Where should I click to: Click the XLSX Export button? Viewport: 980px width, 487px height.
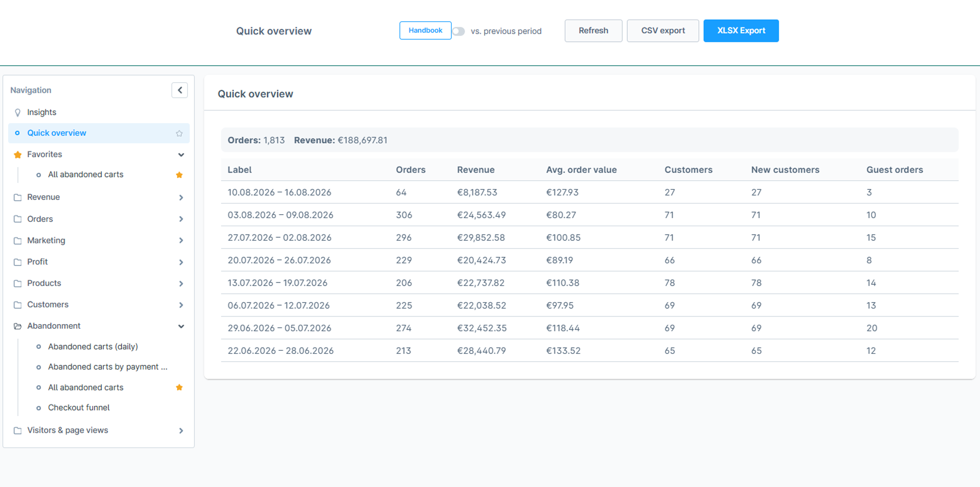pyautogui.click(x=741, y=31)
